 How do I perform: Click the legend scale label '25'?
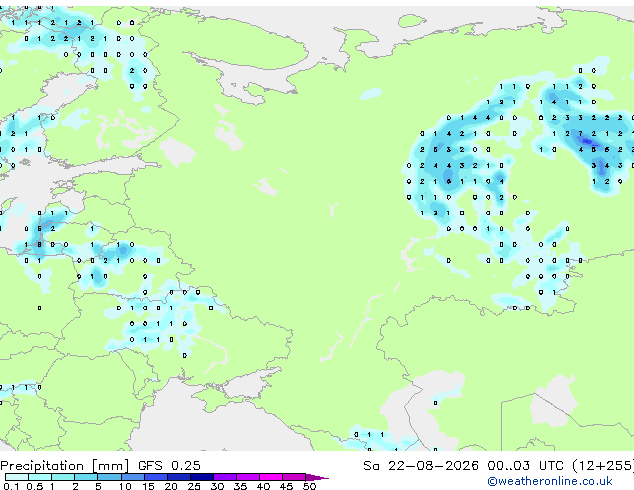click(194, 486)
